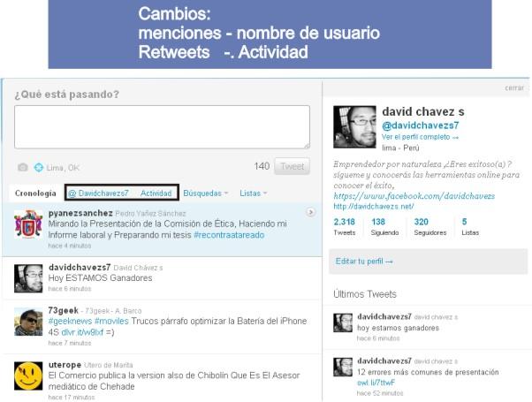Click 'hace 4 minutos' timestamp
The width and height of the screenshot is (532, 402).
click(70, 246)
